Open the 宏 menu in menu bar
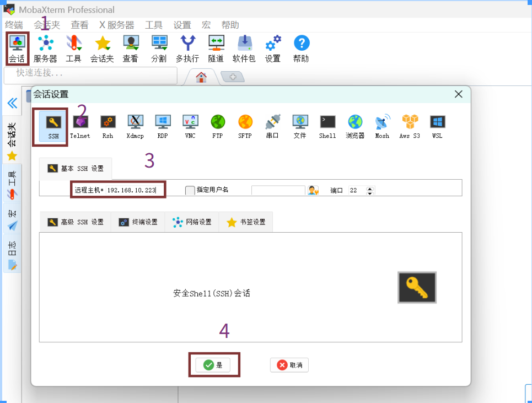The width and height of the screenshot is (532, 403). pyautogui.click(x=206, y=25)
